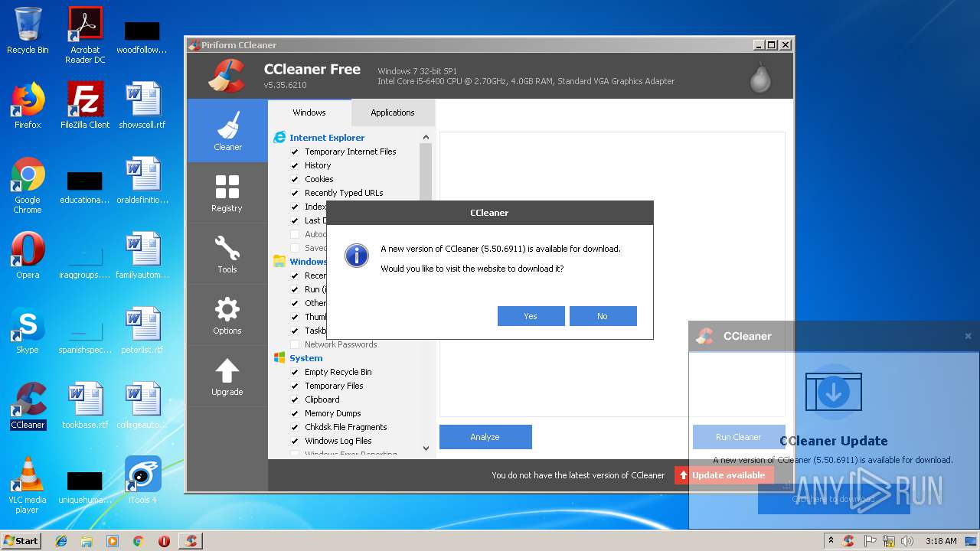The image size is (980, 551).
Task: Select the System category header
Action: pos(306,358)
